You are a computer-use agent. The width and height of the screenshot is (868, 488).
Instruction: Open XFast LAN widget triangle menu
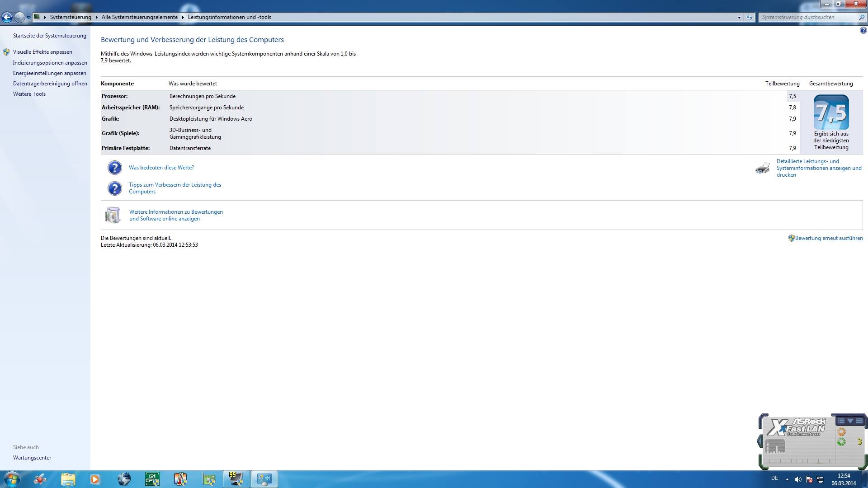(x=850, y=421)
